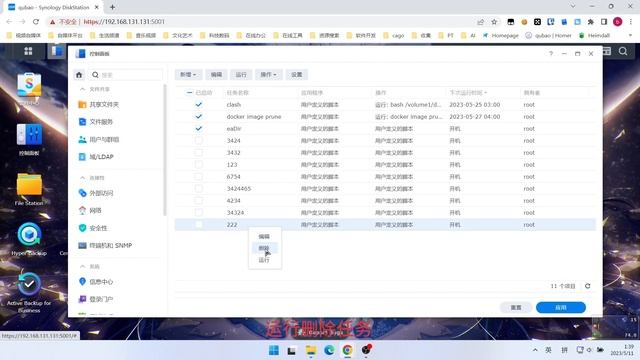Toggle the enabled checkbox for clash task
Image resolution: width=640 pixels, height=360 pixels.
click(x=199, y=105)
